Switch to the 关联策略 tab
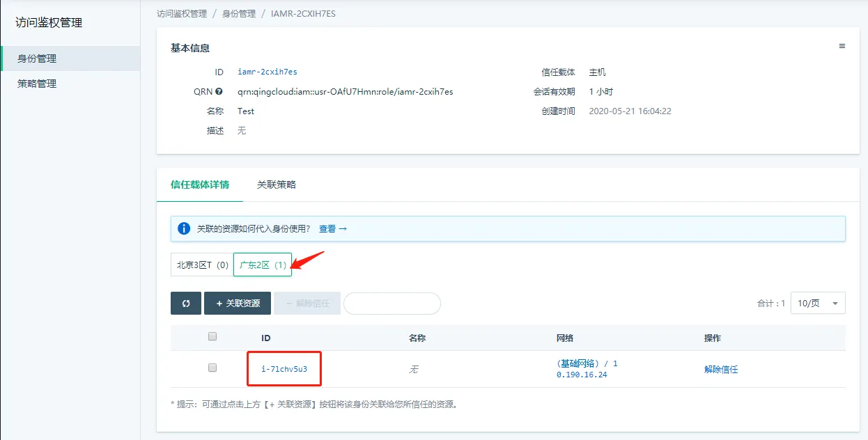Screen dimensions: 868x440 (277, 184)
